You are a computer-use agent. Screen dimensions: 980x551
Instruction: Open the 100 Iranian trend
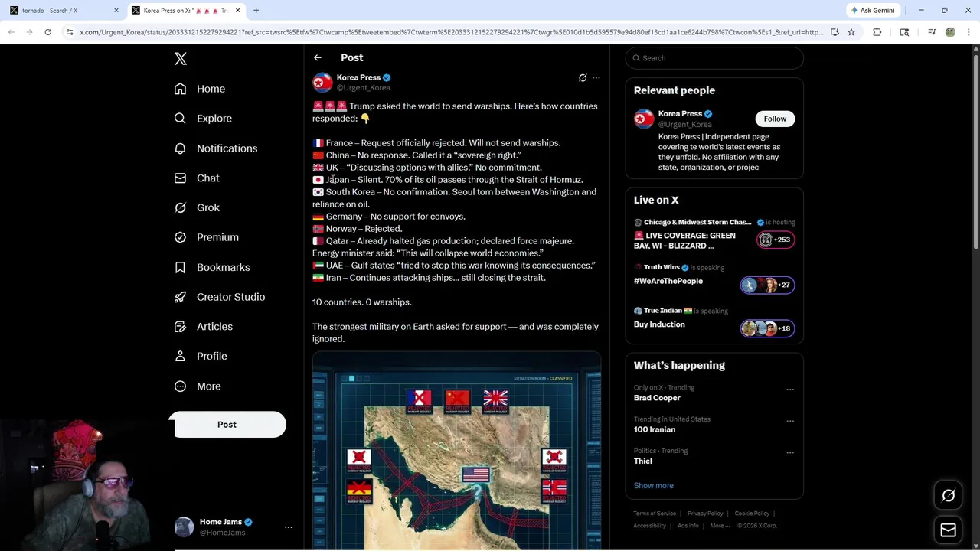[655, 429]
